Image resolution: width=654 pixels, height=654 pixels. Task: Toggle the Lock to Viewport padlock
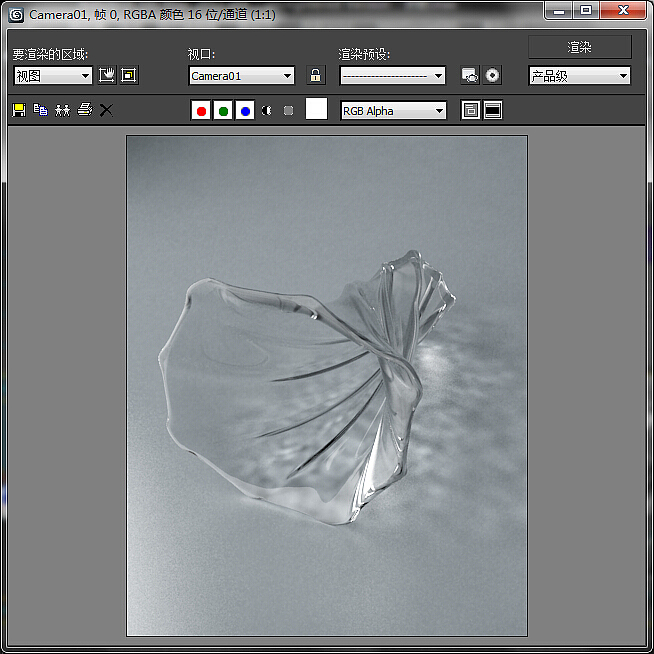coord(316,75)
